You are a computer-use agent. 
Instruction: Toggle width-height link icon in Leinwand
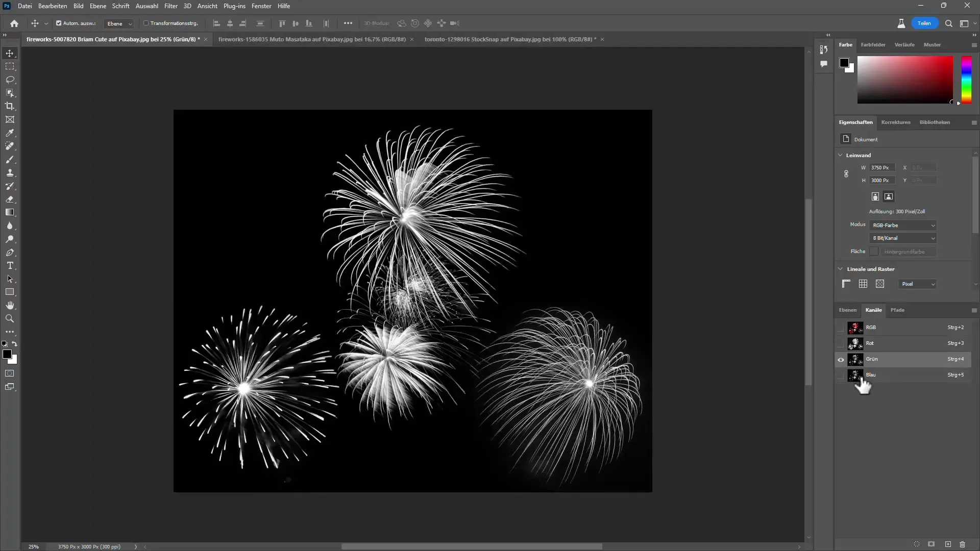coord(846,174)
